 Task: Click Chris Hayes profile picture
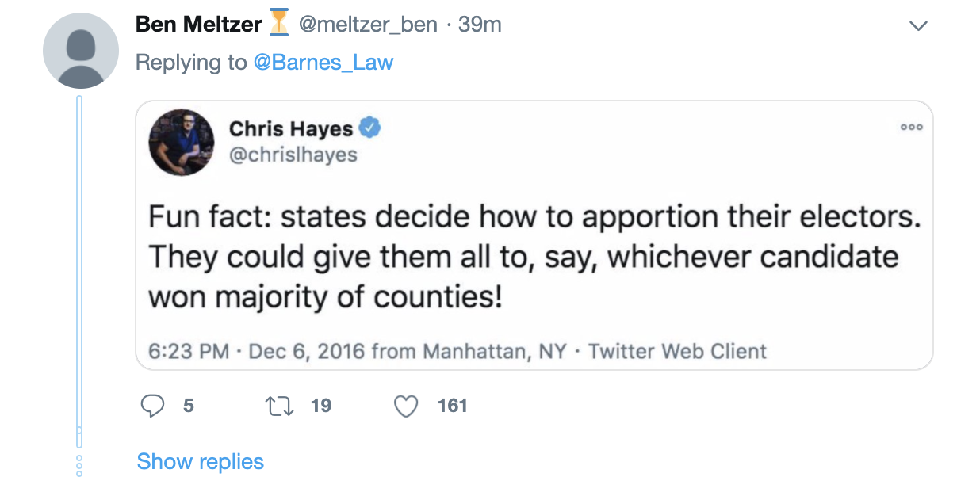tap(182, 142)
